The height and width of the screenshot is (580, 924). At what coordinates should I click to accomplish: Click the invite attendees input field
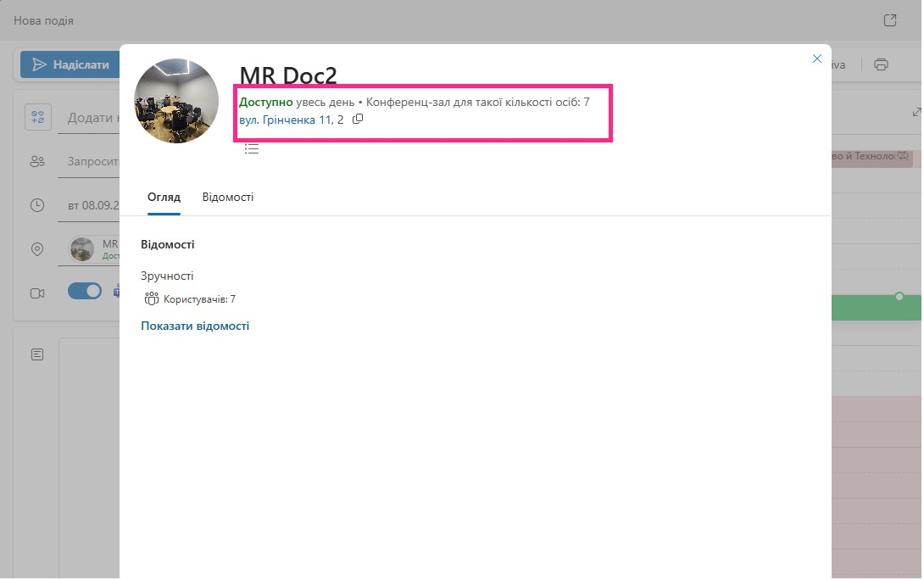tap(90, 161)
